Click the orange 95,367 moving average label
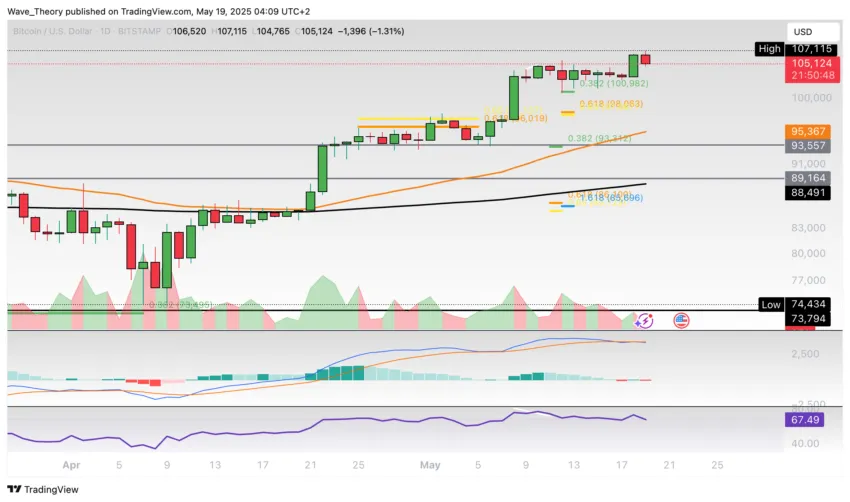 click(x=808, y=131)
